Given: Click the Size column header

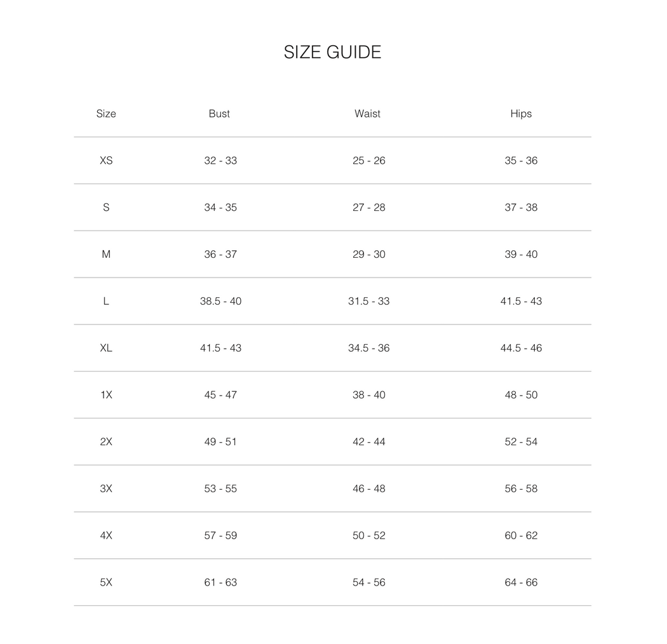Looking at the screenshot, I should pyautogui.click(x=106, y=114).
